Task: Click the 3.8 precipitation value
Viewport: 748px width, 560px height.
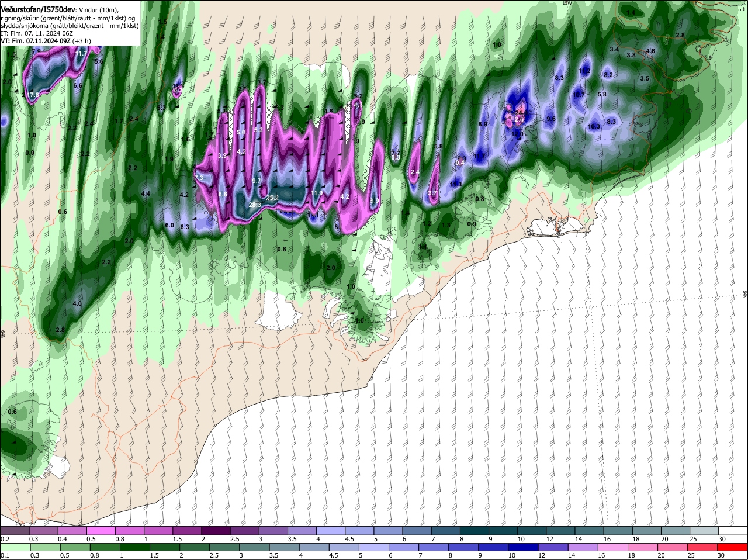Action: 631,56
